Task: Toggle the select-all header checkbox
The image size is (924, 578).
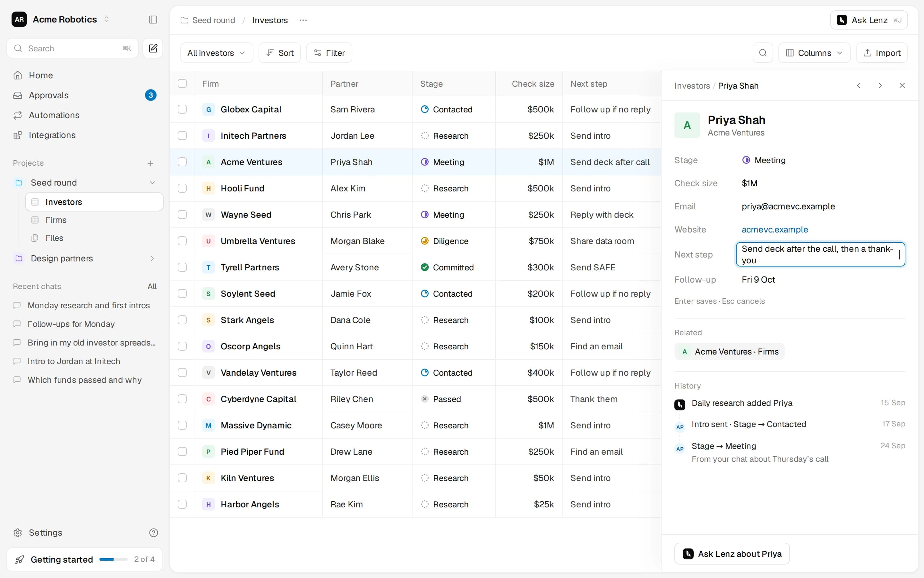Action: tap(182, 84)
